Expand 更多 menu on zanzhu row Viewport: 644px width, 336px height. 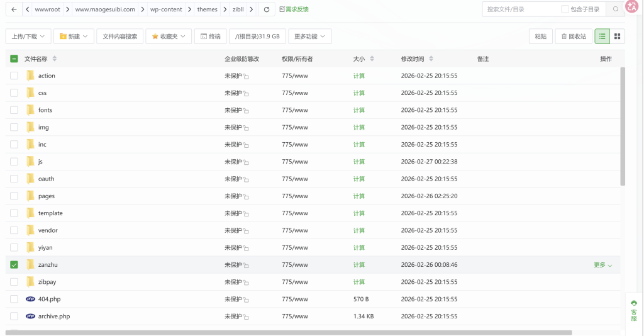click(x=602, y=265)
